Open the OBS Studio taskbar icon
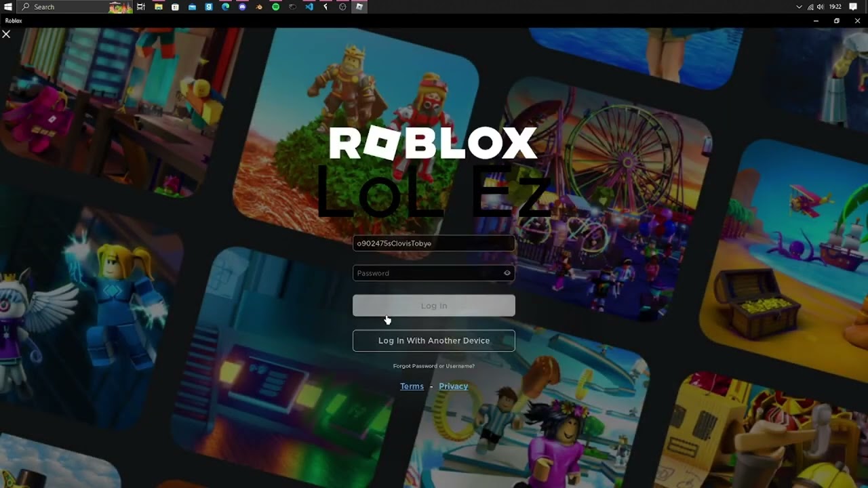The width and height of the screenshot is (868, 488). 342,7
